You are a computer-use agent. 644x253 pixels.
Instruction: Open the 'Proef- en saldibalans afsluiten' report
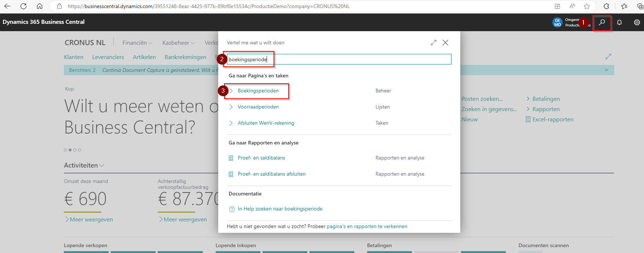point(272,174)
